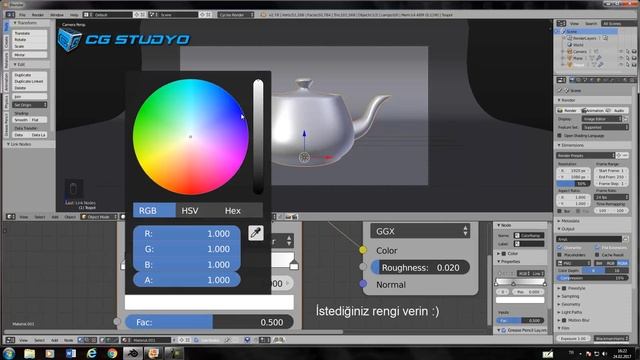Click the Color input socket on the node

click(x=363, y=250)
